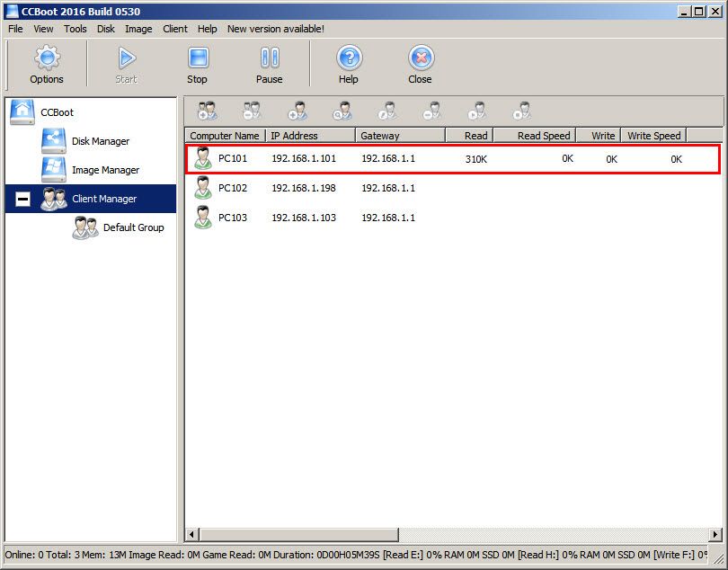Click IP address 192.168.1.101
Screen dimensions: 728x570
click(304, 158)
